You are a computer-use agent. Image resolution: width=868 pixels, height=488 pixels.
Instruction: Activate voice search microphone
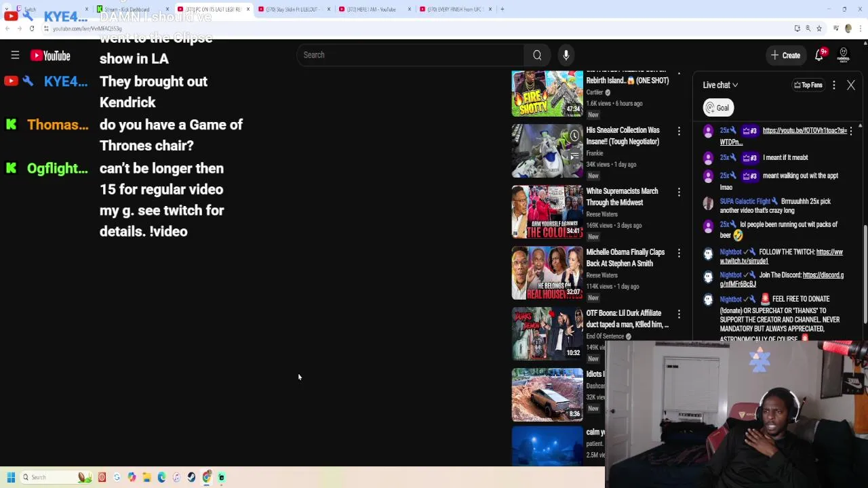click(566, 55)
